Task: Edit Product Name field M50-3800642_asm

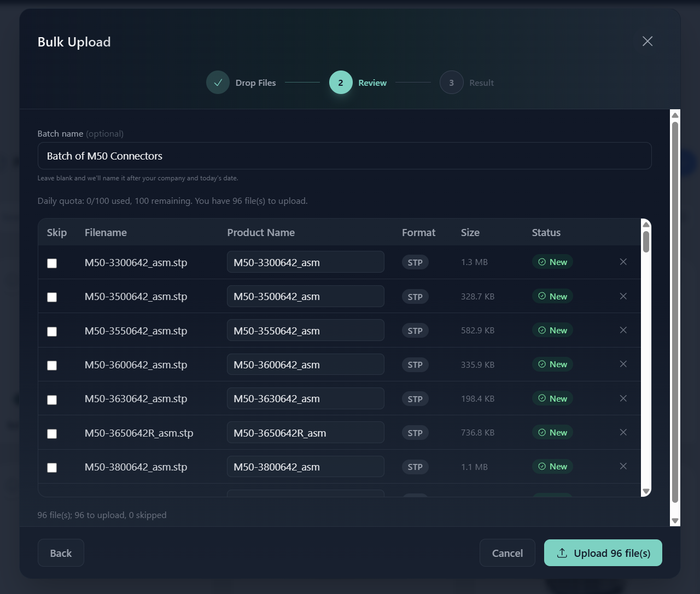Action: (x=306, y=467)
